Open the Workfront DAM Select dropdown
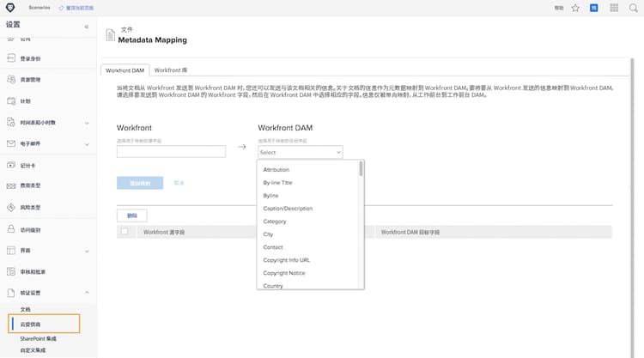This screenshot has width=644, height=358. [301, 152]
